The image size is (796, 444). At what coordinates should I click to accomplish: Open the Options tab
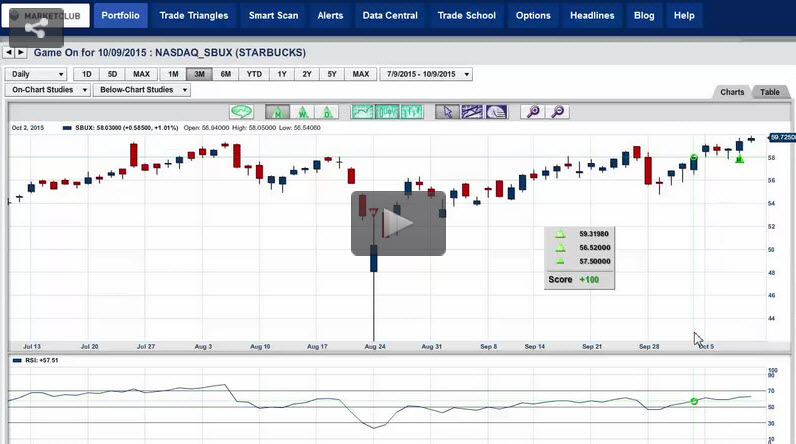533,15
